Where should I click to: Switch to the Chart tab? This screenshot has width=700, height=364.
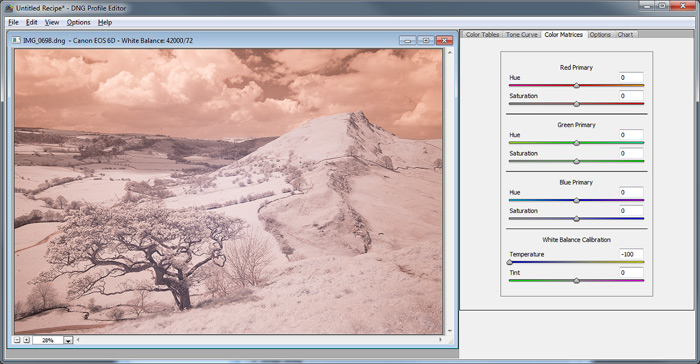(x=625, y=34)
